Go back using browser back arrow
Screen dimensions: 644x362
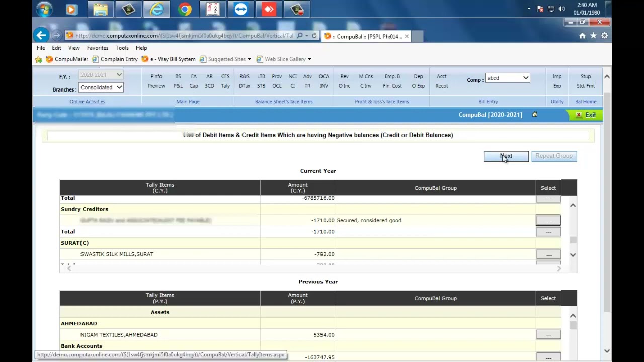point(41,35)
